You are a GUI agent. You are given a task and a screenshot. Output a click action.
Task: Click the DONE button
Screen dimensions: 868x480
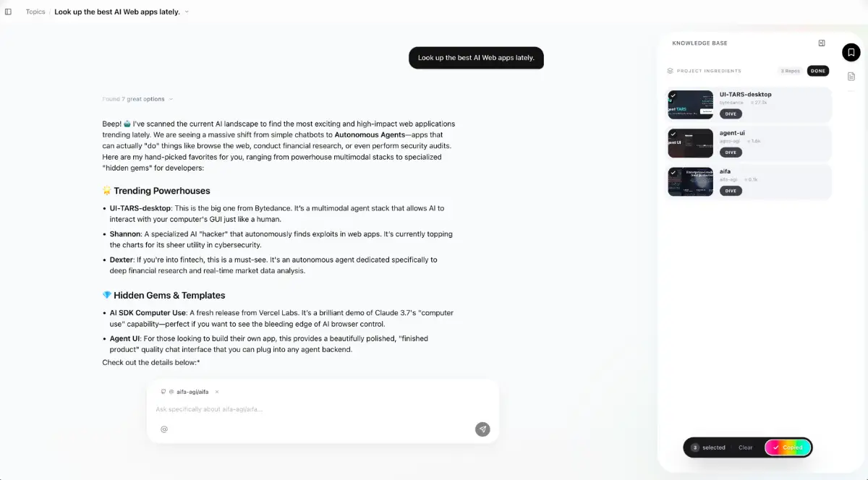coord(818,71)
